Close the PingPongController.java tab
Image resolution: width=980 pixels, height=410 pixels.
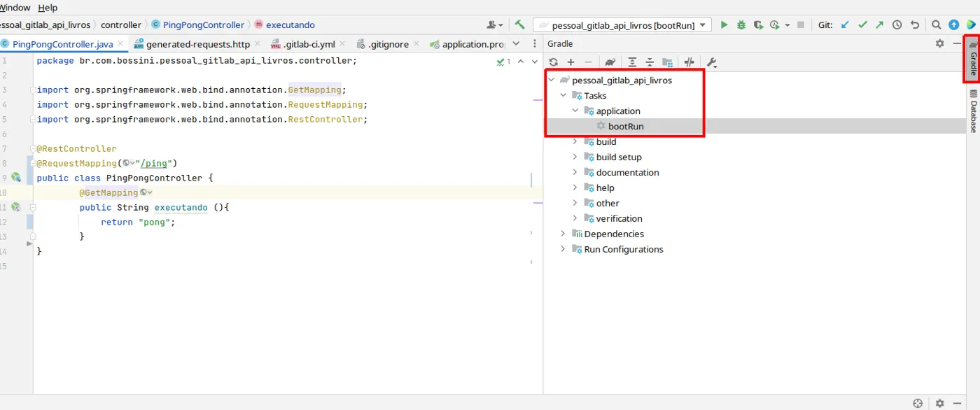[120, 44]
